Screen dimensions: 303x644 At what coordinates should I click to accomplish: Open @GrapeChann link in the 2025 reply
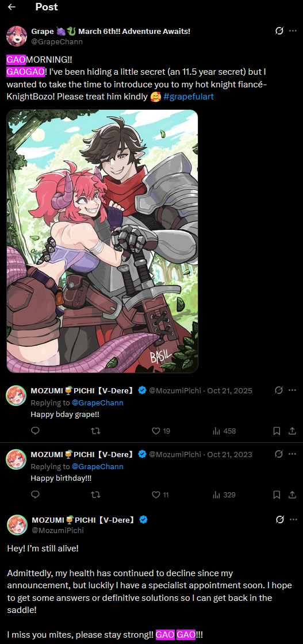(x=97, y=402)
